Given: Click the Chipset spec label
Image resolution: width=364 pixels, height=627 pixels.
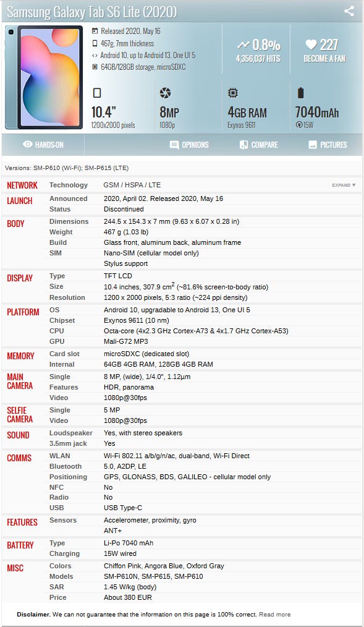Looking at the screenshot, I should 62,320.
